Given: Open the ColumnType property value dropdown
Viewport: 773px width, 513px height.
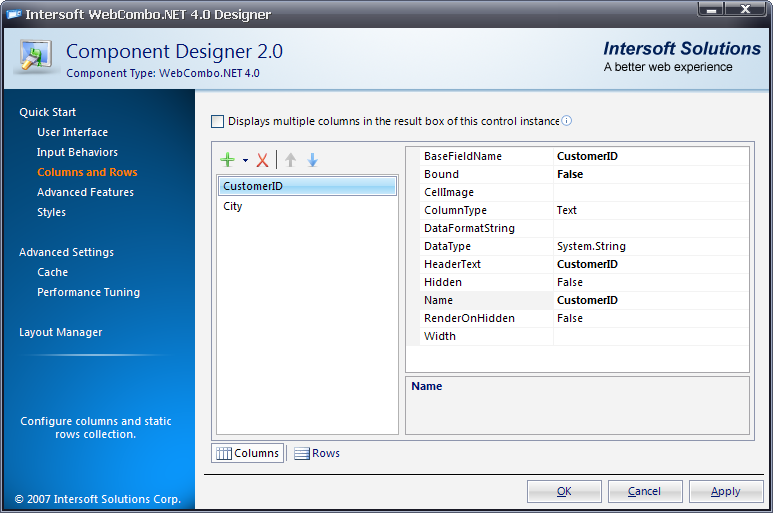Looking at the screenshot, I should (x=650, y=210).
